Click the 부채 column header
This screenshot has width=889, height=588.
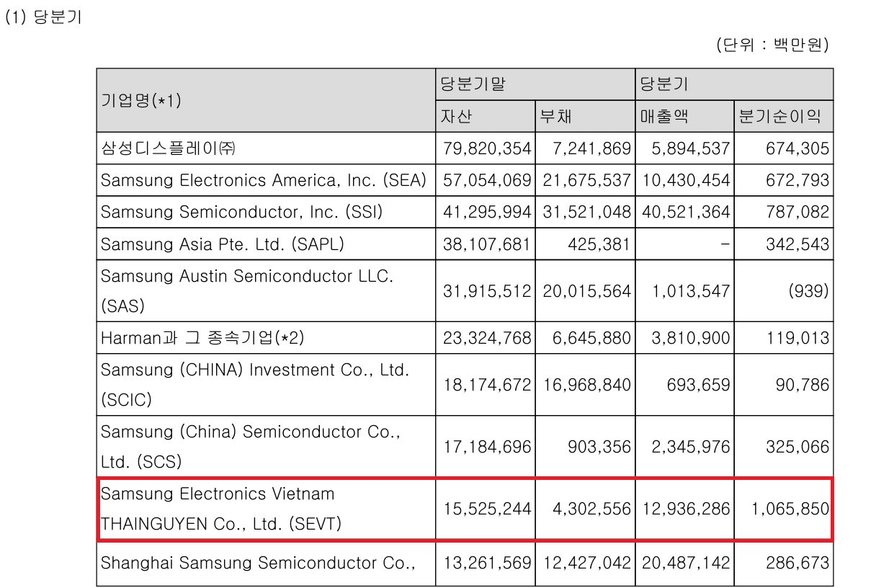click(x=585, y=116)
